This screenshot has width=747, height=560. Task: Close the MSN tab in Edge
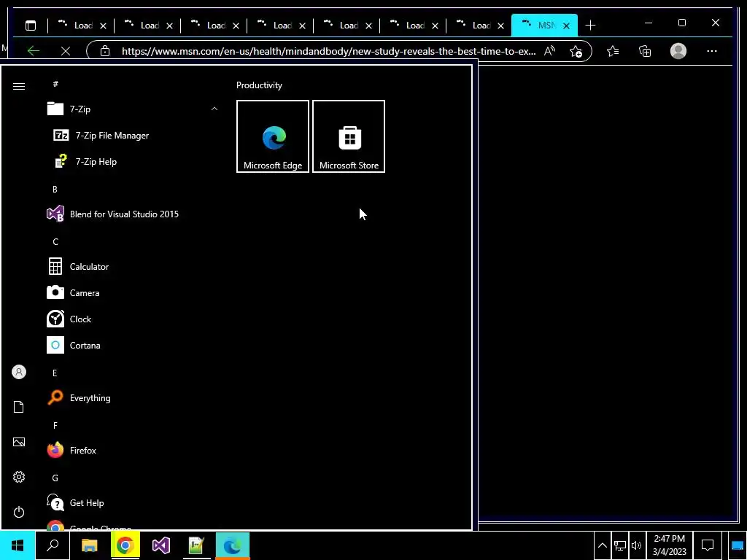[x=566, y=26]
